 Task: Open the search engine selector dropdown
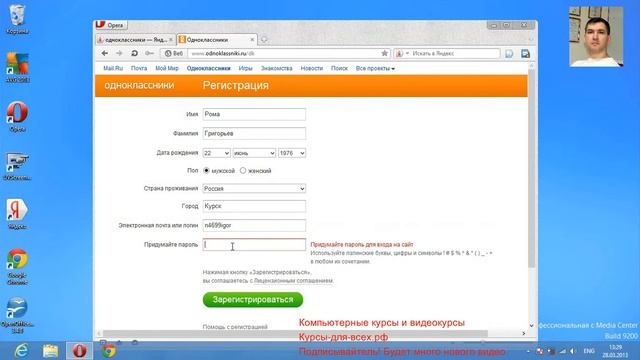(402, 53)
